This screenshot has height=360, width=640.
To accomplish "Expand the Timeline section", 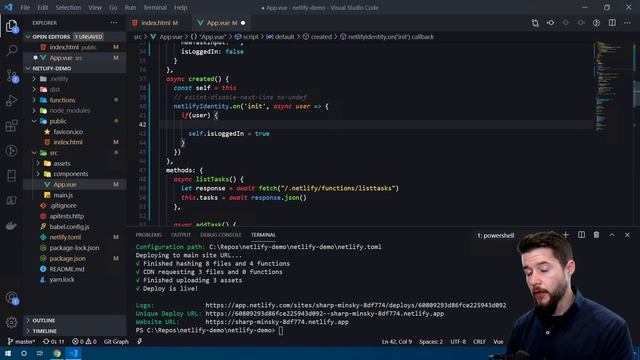I will (75, 331).
